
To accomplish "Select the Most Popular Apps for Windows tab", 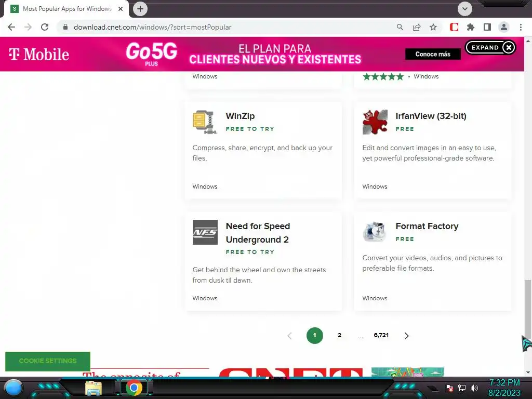I will [67, 9].
